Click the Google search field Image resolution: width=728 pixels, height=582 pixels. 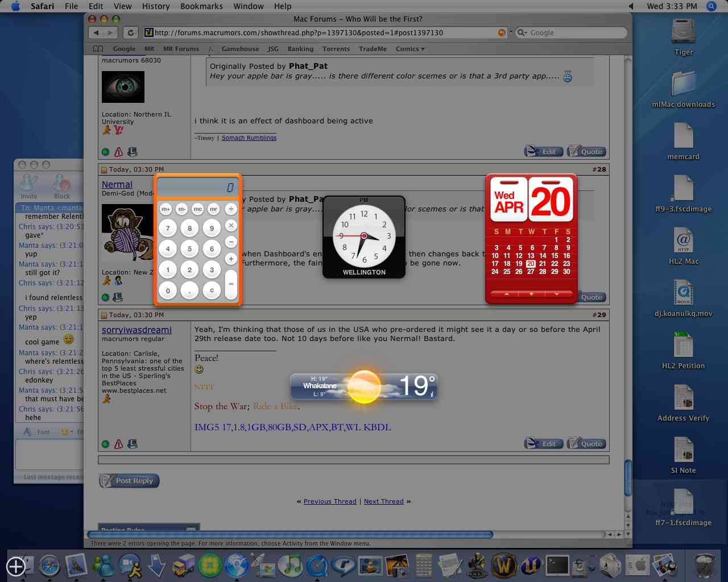pyautogui.click(x=571, y=33)
